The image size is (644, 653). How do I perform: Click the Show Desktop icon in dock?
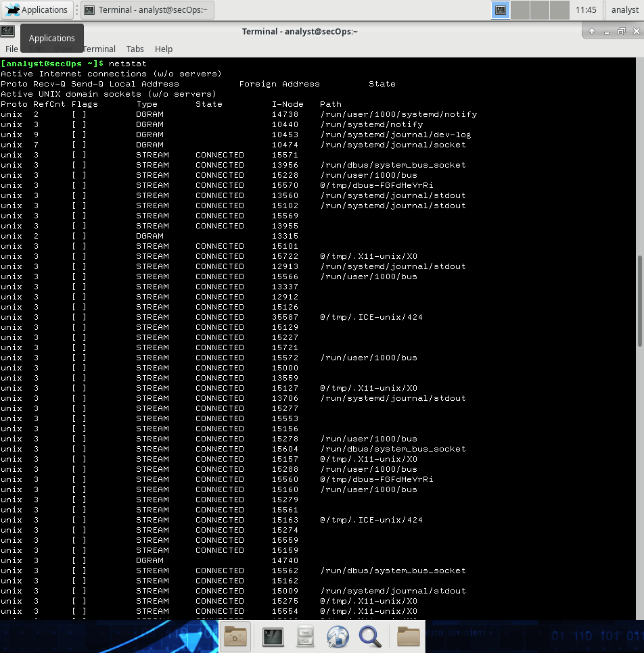tap(236, 636)
